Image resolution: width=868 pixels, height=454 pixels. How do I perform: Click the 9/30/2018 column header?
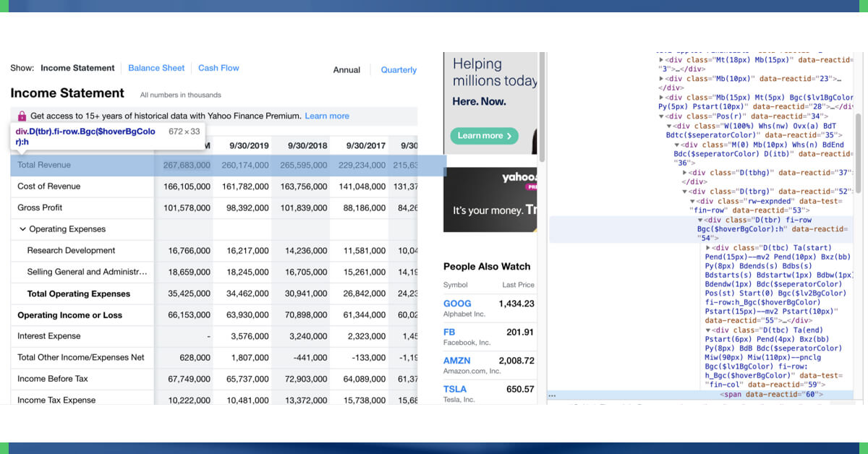tap(307, 146)
